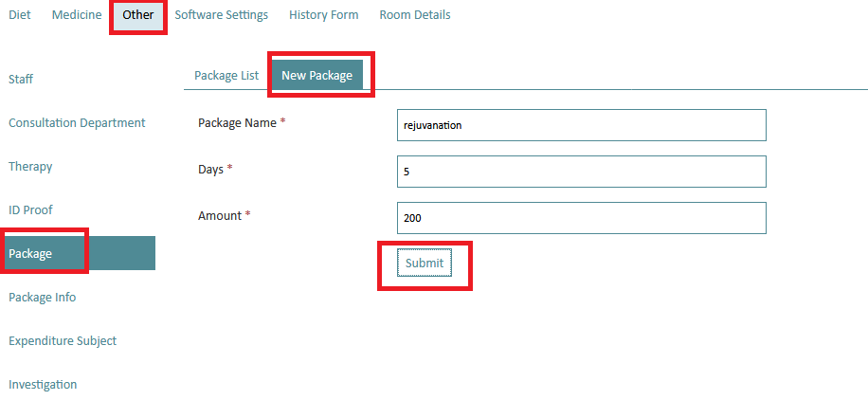This screenshot has width=868, height=400.
Task: Focus the Days input field
Action: pyautogui.click(x=581, y=172)
